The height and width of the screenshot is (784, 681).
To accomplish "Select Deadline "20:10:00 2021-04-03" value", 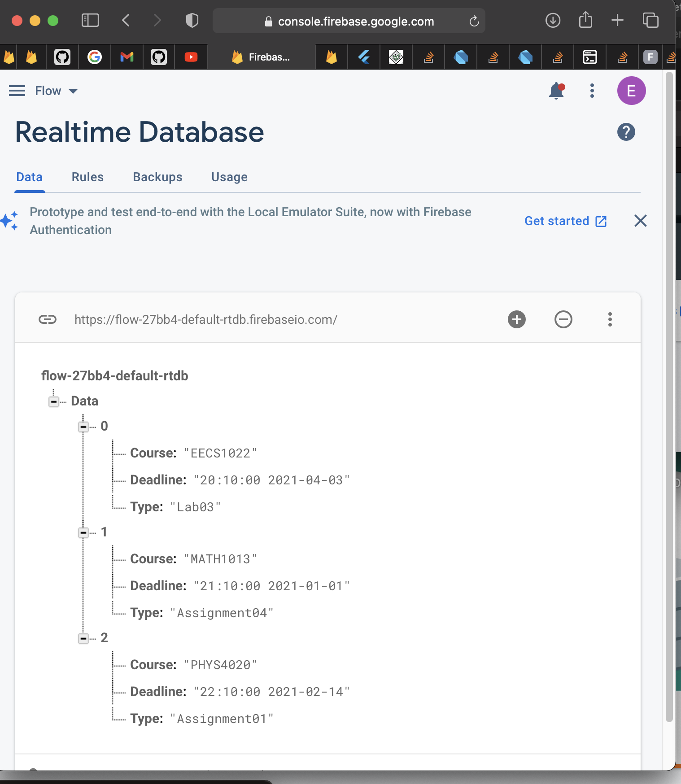I will click(271, 480).
